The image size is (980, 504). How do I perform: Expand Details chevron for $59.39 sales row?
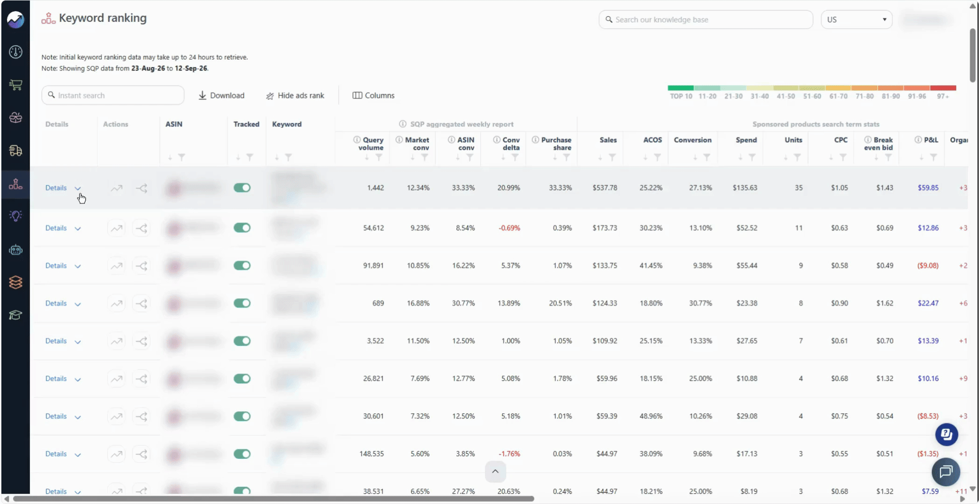pyautogui.click(x=78, y=417)
